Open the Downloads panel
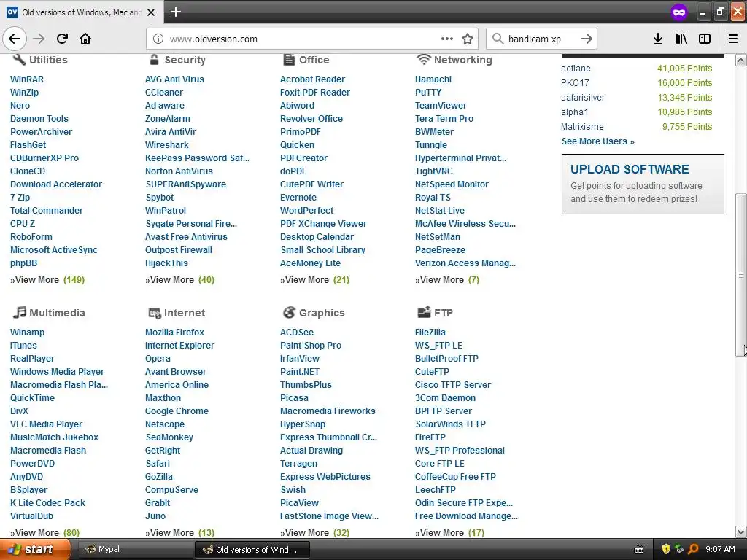The image size is (747, 560). tap(658, 39)
